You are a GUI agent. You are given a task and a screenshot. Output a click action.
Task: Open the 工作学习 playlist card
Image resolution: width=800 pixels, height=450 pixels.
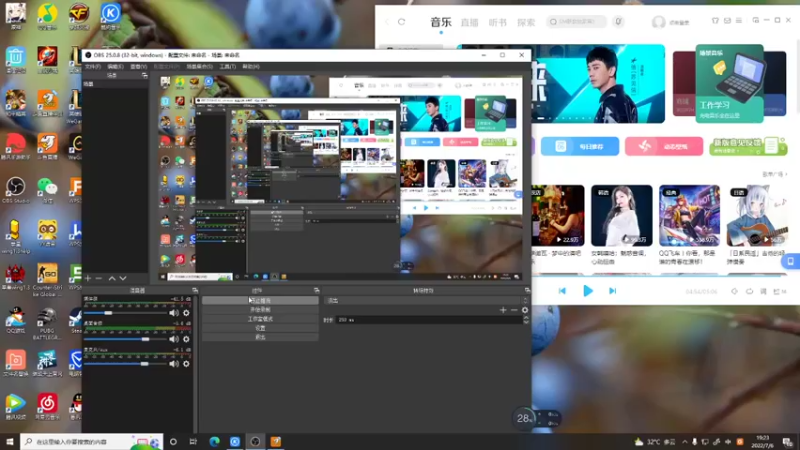[x=730, y=83]
